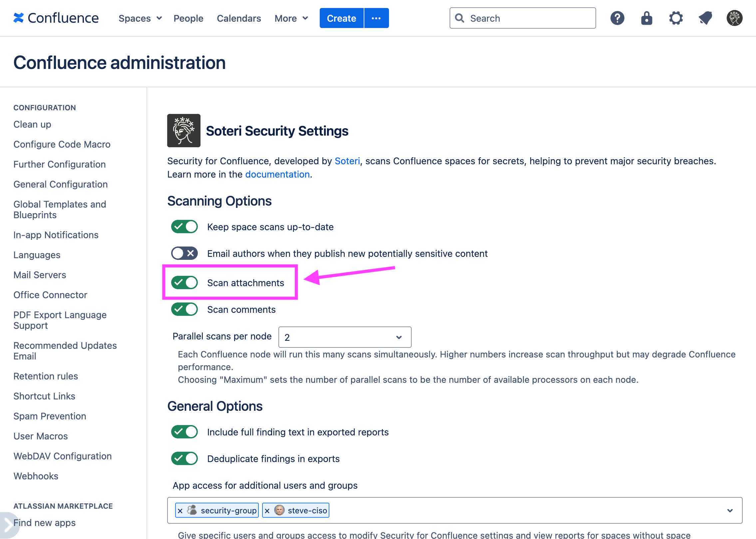Expand the Spaces menu chevron
The width and height of the screenshot is (756, 539).
pyautogui.click(x=159, y=18)
